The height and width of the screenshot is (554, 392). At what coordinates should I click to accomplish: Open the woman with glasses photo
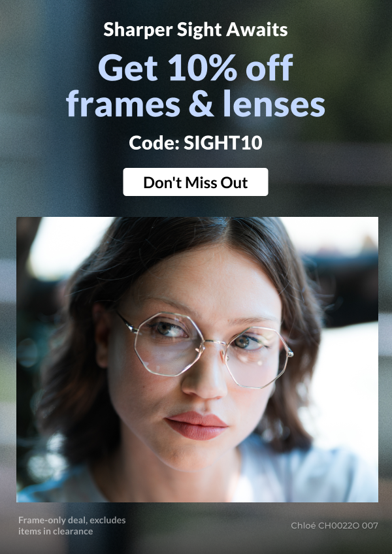point(197,359)
